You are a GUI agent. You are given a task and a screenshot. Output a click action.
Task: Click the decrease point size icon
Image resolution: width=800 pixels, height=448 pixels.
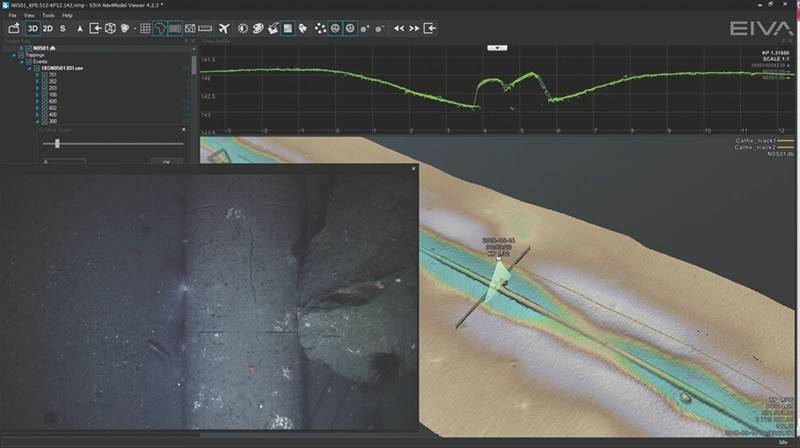380,29
